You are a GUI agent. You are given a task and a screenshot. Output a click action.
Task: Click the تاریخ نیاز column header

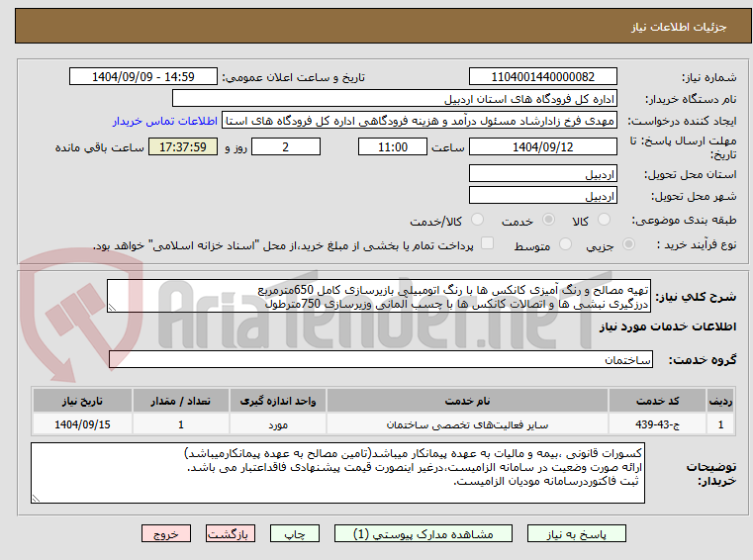click(x=82, y=401)
